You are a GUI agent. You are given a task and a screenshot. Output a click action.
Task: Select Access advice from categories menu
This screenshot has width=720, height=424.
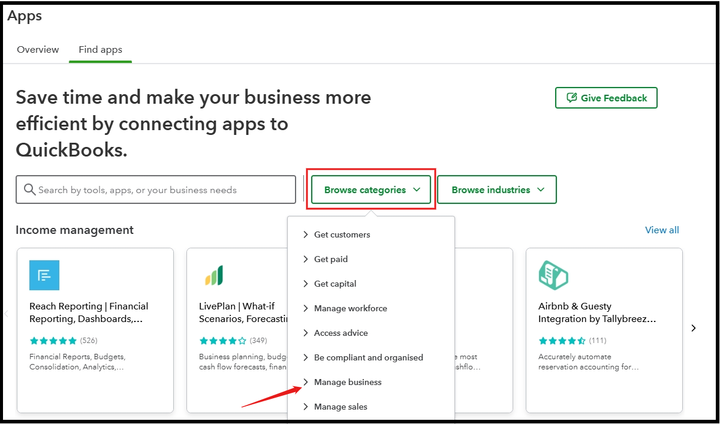pos(341,333)
